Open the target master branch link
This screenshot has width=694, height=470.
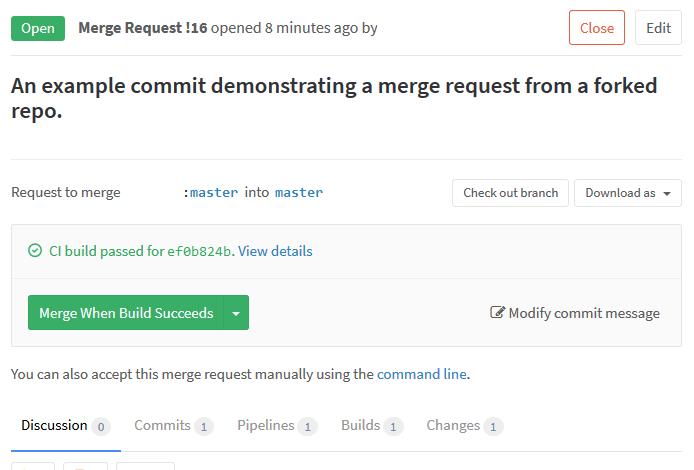click(299, 193)
